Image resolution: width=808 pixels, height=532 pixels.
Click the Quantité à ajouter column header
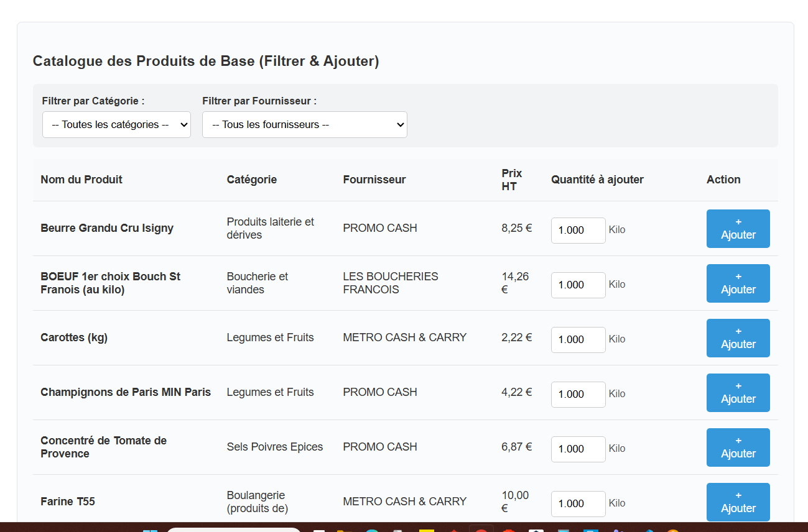click(x=597, y=180)
